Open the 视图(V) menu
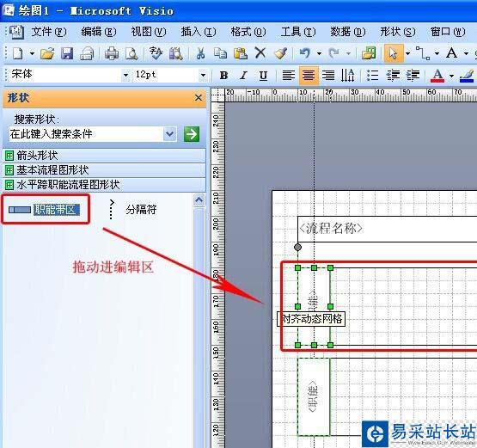This screenshot has width=477, height=448. (149, 32)
